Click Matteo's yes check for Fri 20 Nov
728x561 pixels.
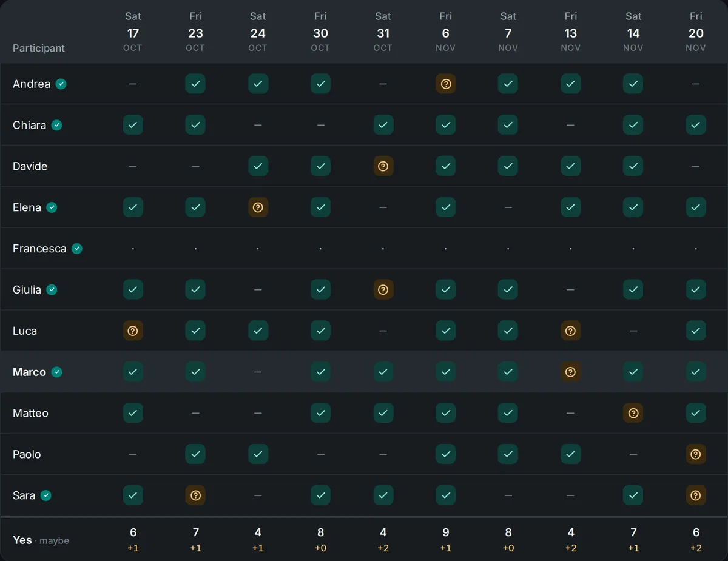coord(696,413)
